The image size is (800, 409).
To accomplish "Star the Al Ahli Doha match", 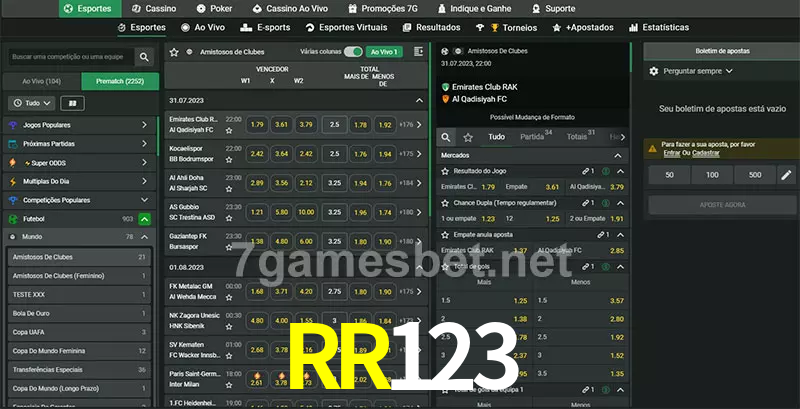I will (x=229, y=189).
